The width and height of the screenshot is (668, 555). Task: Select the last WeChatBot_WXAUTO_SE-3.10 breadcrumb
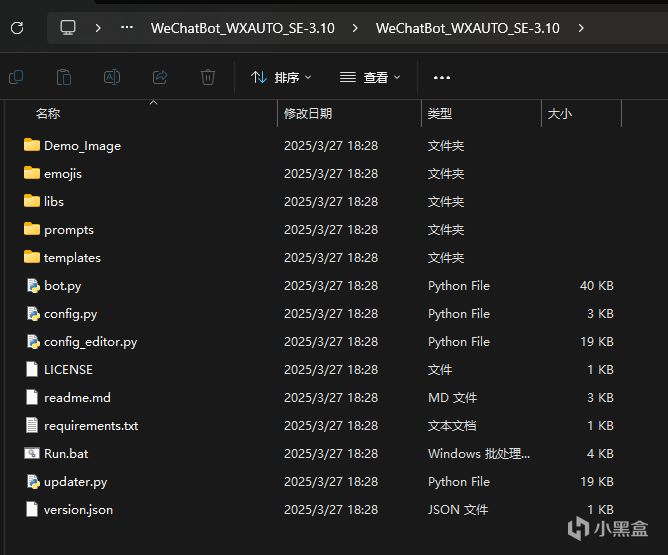[467, 28]
